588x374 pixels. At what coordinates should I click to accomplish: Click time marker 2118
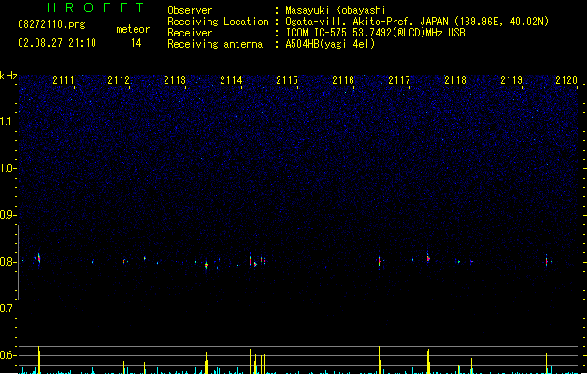[x=455, y=80]
